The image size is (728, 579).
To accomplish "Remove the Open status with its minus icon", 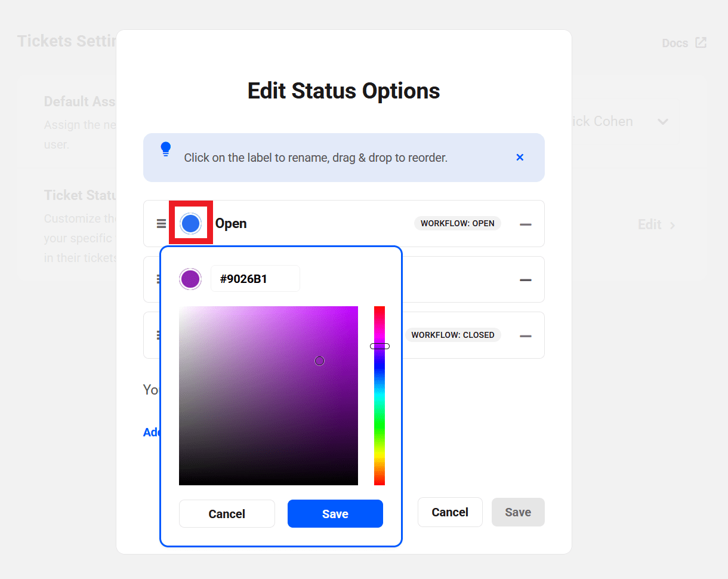I will pos(526,224).
